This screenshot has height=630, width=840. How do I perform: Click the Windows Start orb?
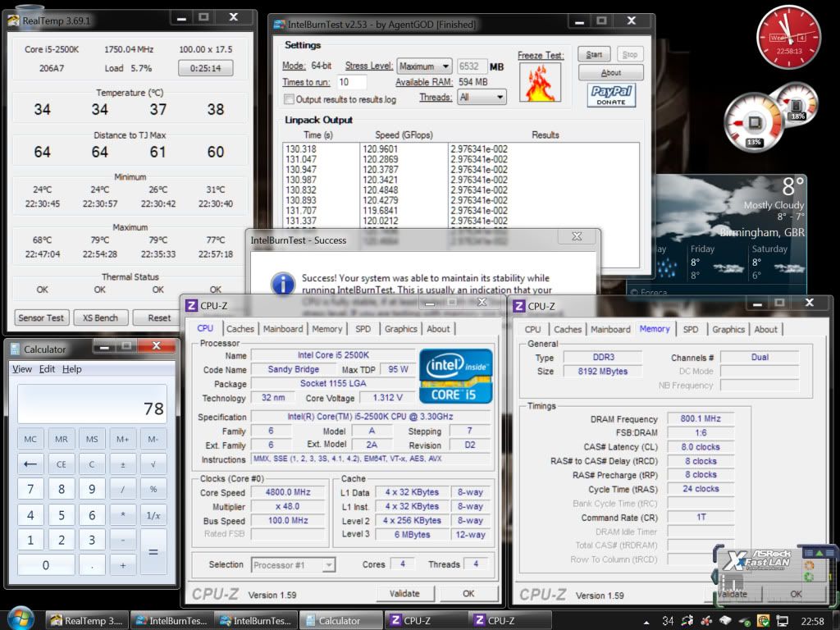point(21,619)
